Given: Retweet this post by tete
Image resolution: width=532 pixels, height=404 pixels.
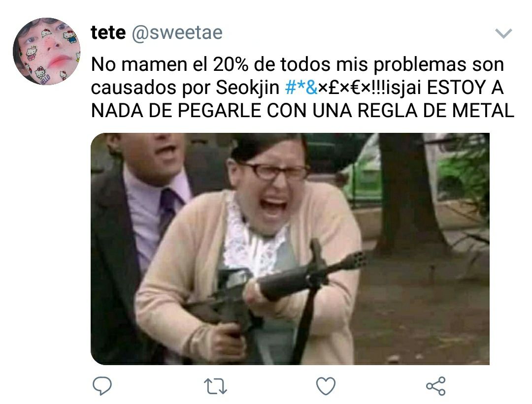Looking at the screenshot, I should [215, 386].
